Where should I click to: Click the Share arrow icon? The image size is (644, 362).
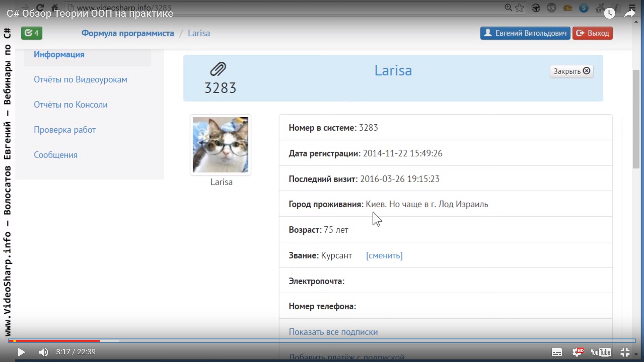pyautogui.click(x=630, y=13)
